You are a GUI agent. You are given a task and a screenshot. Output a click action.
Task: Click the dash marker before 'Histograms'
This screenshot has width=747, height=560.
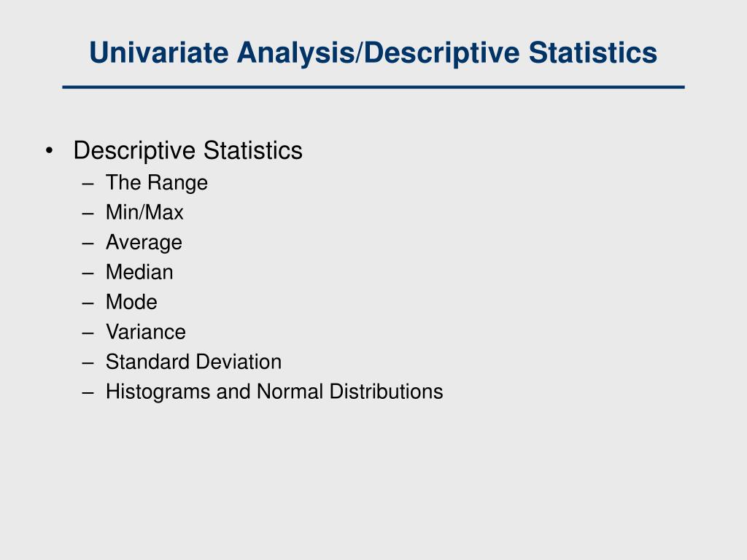88,393
